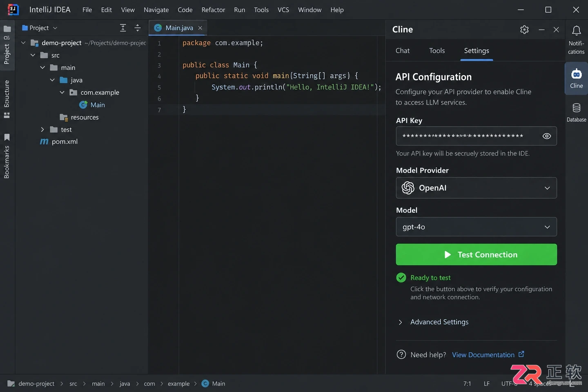Expand the test folder

[x=42, y=129]
